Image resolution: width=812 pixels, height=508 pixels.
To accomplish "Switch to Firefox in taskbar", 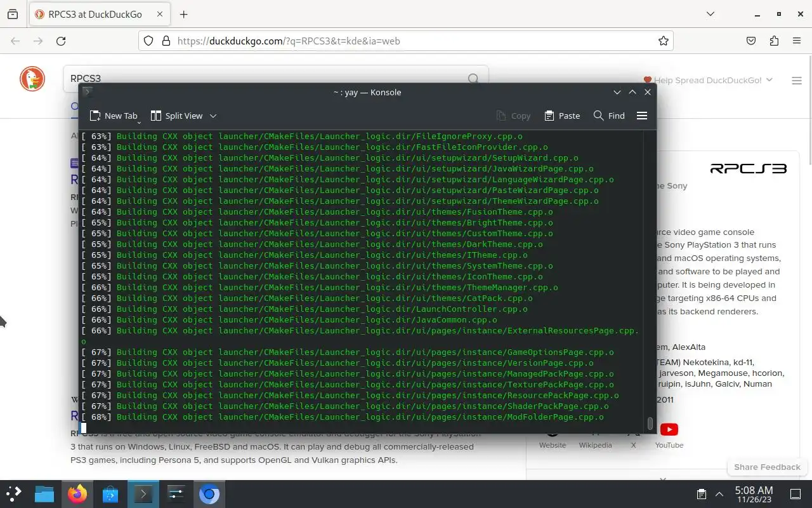I will pyautogui.click(x=77, y=494).
